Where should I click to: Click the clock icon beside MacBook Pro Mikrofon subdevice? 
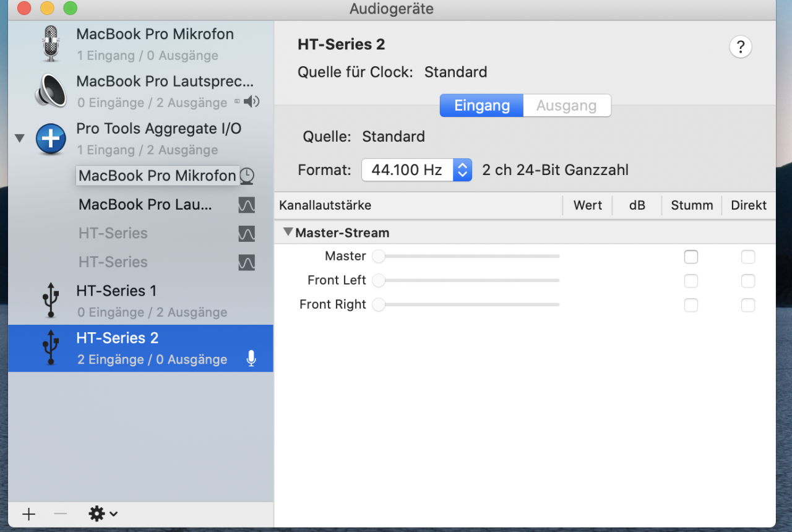(247, 176)
